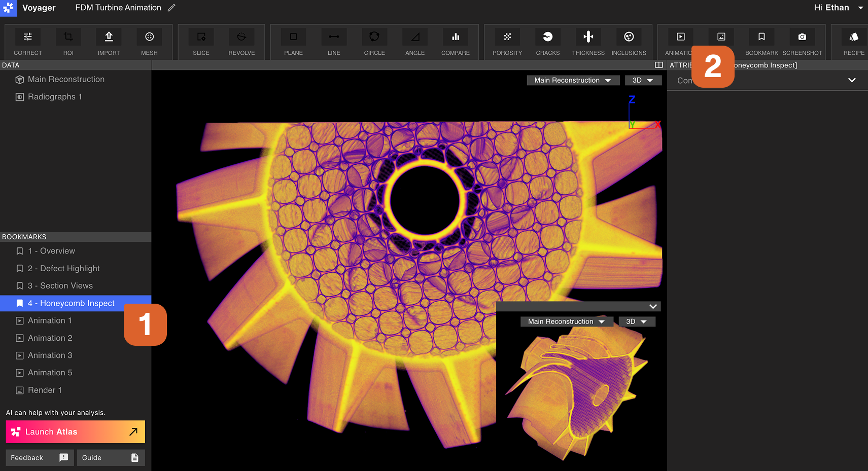Image resolution: width=868 pixels, height=471 pixels.
Task: Launch the Inclusions analysis tool
Action: [629, 42]
